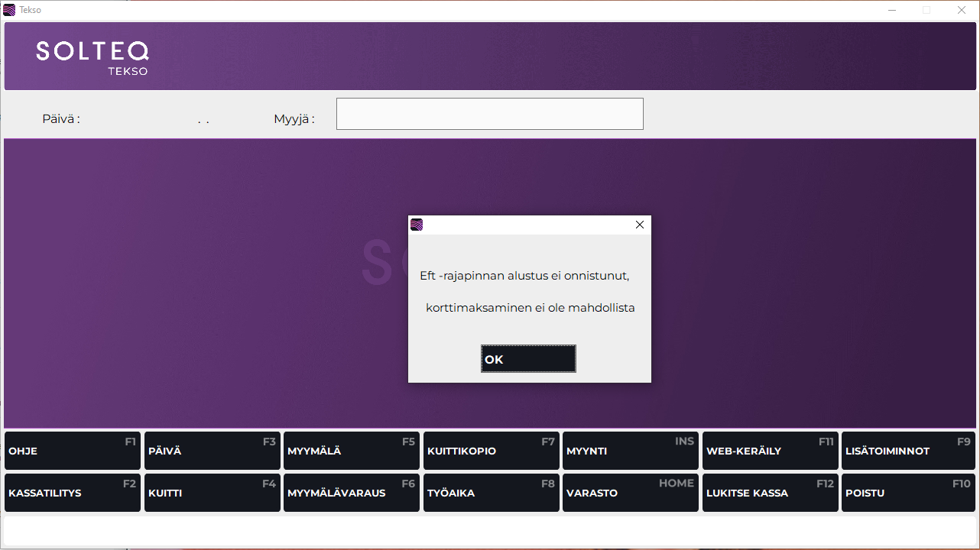Image resolution: width=980 pixels, height=550 pixels.
Task: Click OK in the Eft error dialog
Action: [x=527, y=359]
